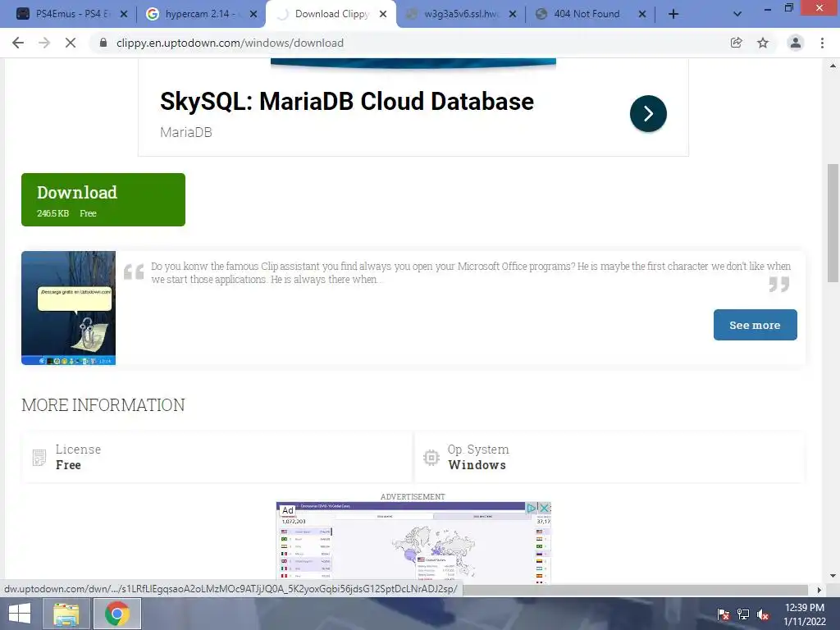Open the Windows Start menu

pyautogui.click(x=20, y=614)
